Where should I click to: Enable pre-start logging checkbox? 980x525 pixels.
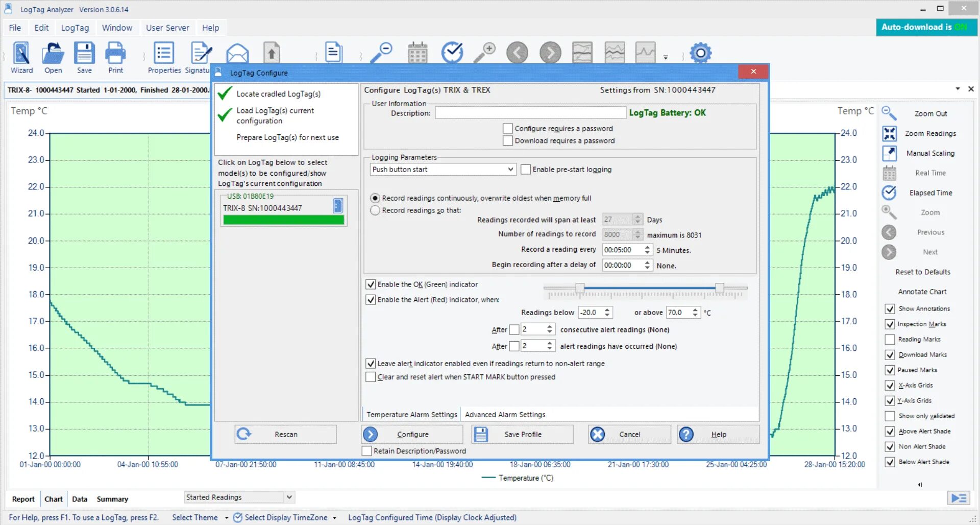(525, 169)
